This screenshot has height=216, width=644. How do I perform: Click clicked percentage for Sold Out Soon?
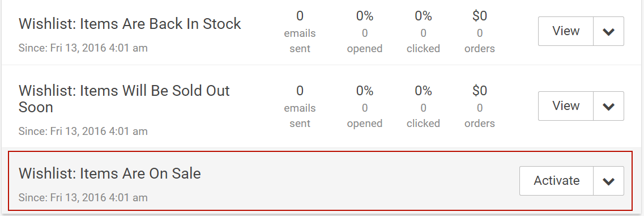click(x=423, y=91)
